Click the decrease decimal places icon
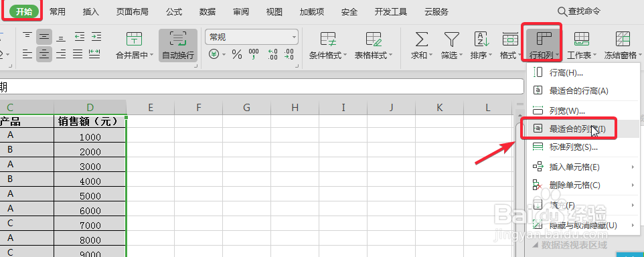 (289, 54)
